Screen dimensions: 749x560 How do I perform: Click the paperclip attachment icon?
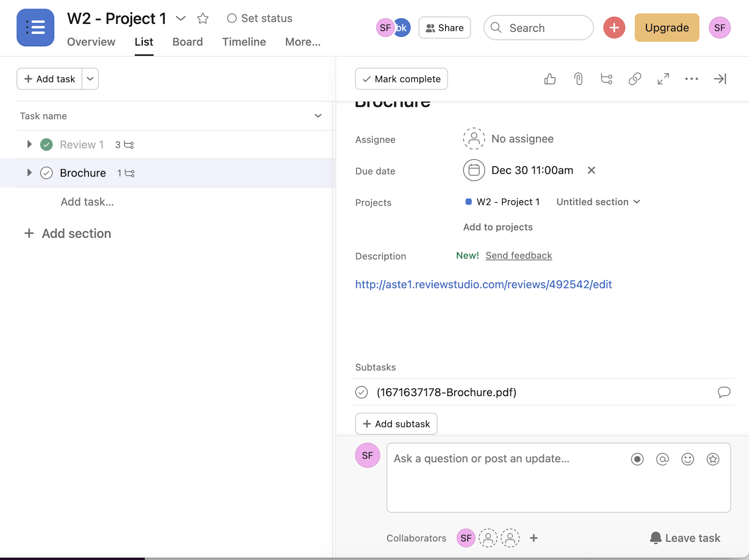[x=579, y=79]
